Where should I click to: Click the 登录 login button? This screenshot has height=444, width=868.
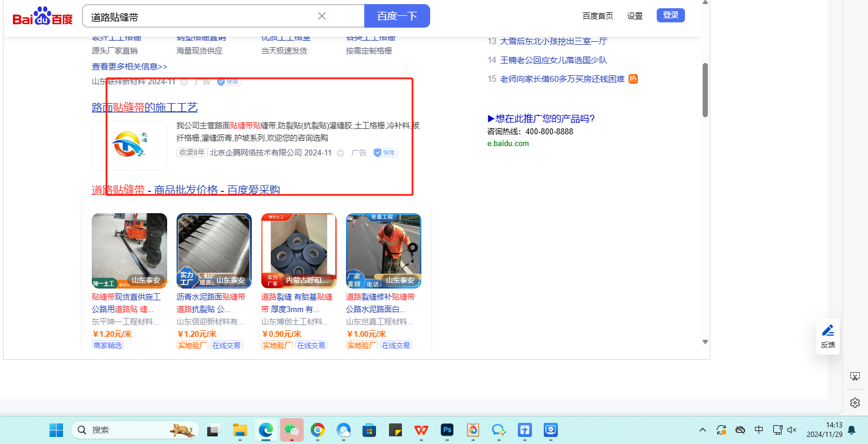(671, 15)
